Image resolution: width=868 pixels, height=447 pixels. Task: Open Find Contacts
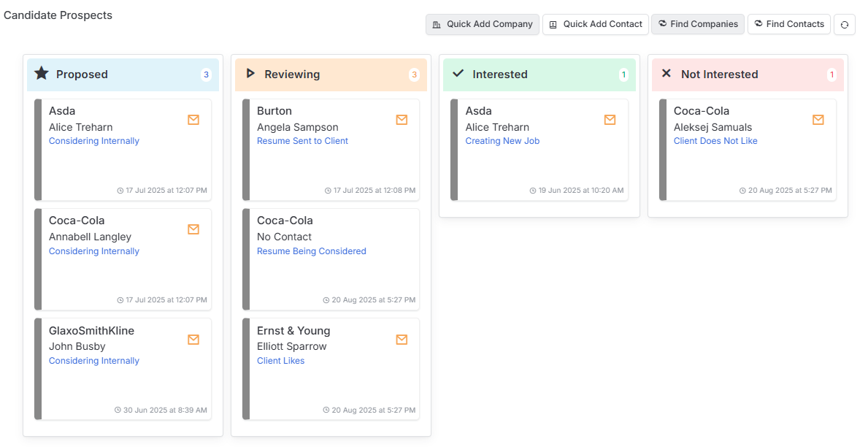tap(789, 24)
